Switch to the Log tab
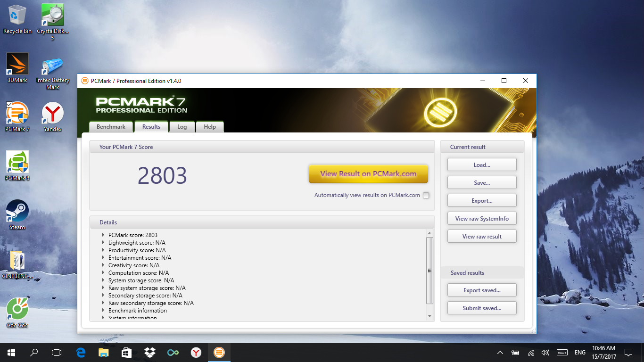644x362 pixels. [182, 127]
